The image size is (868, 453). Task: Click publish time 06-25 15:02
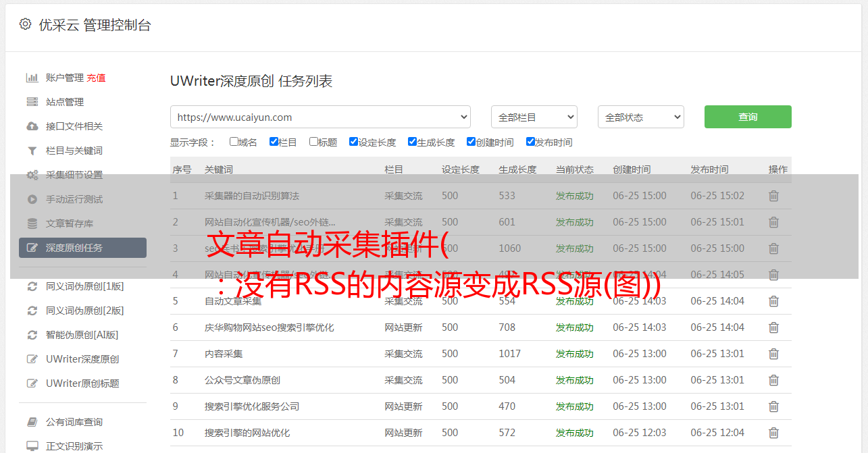[x=717, y=196]
